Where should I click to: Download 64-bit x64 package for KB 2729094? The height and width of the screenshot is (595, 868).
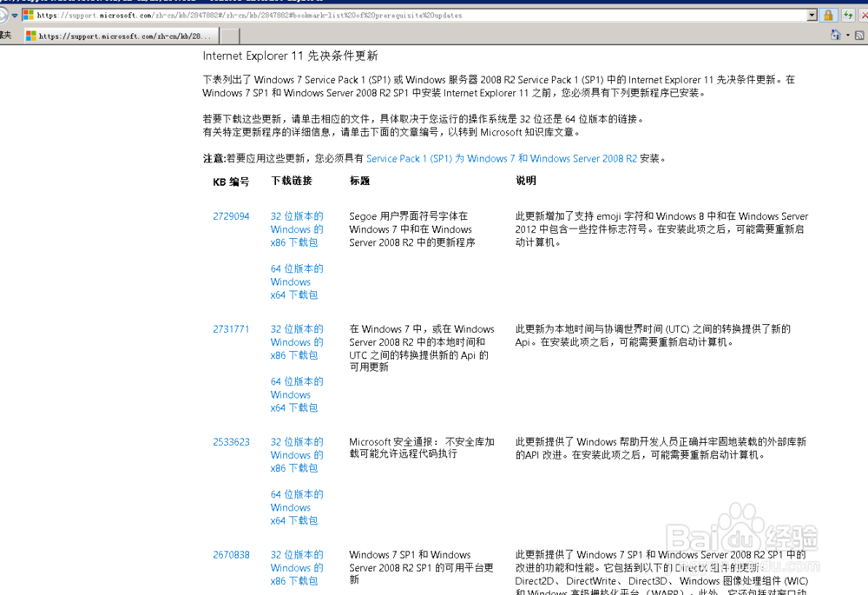pos(296,281)
